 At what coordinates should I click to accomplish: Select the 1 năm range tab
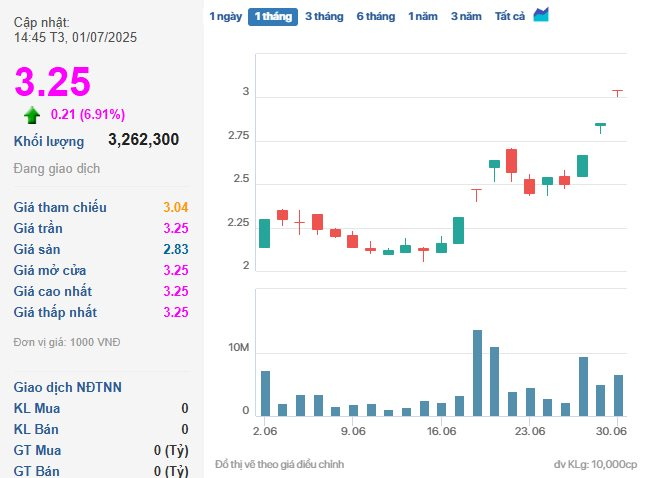click(422, 16)
